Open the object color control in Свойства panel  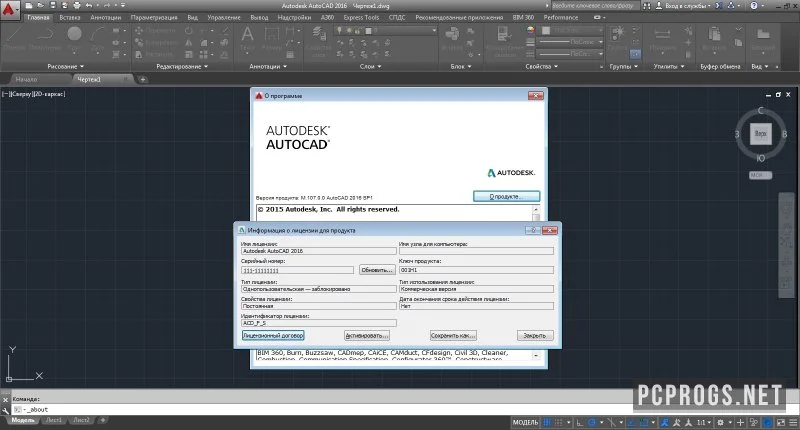(571, 31)
